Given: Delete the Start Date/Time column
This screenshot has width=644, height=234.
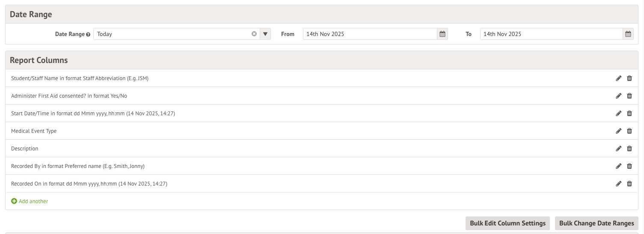Looking at the screenshot, I should (x=629, y=114).
